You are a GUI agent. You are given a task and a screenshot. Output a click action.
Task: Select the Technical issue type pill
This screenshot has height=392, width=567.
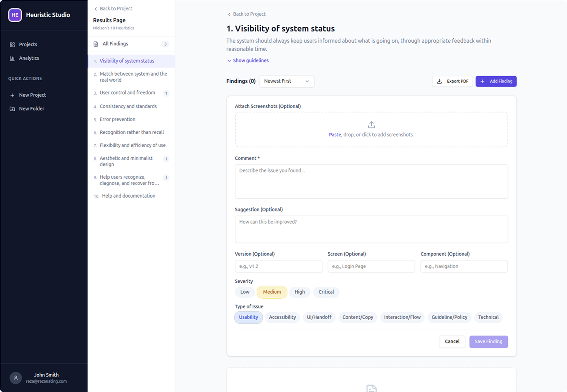pyautogui.click(x=488, y=317)
